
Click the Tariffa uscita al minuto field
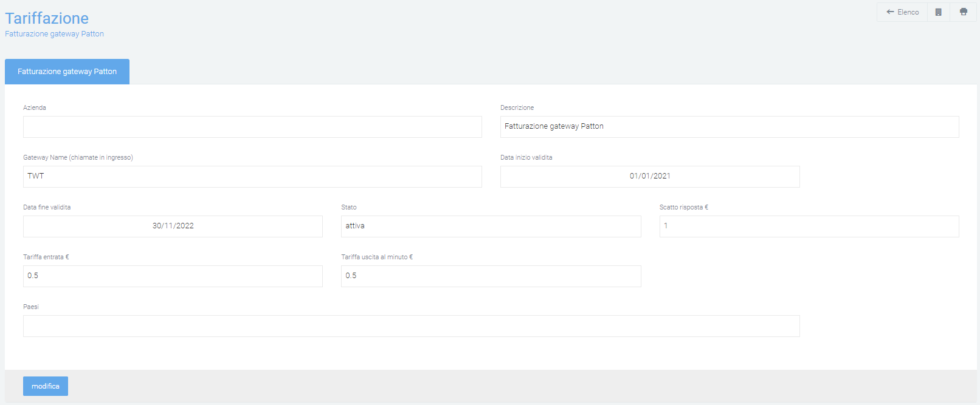click(x=491, y=276)
